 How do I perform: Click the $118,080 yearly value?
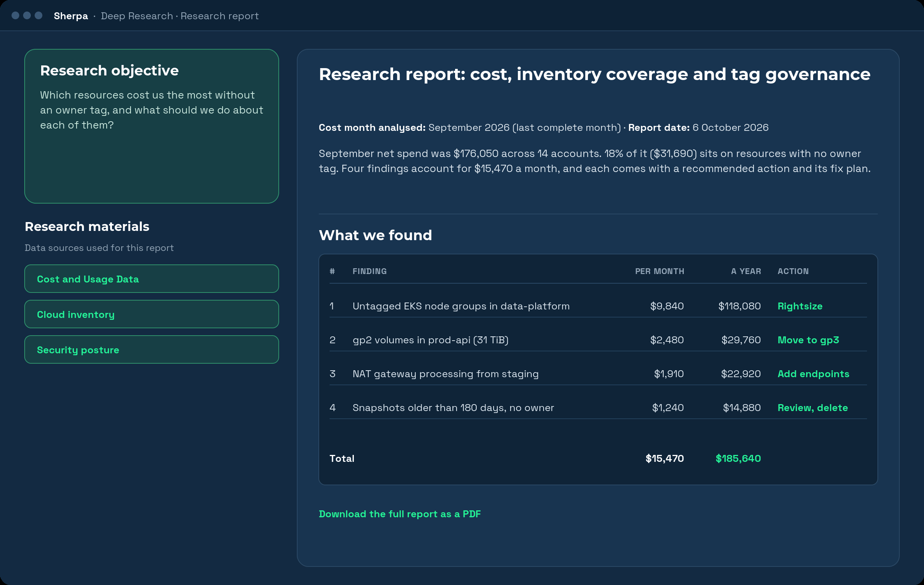(740, 306)
